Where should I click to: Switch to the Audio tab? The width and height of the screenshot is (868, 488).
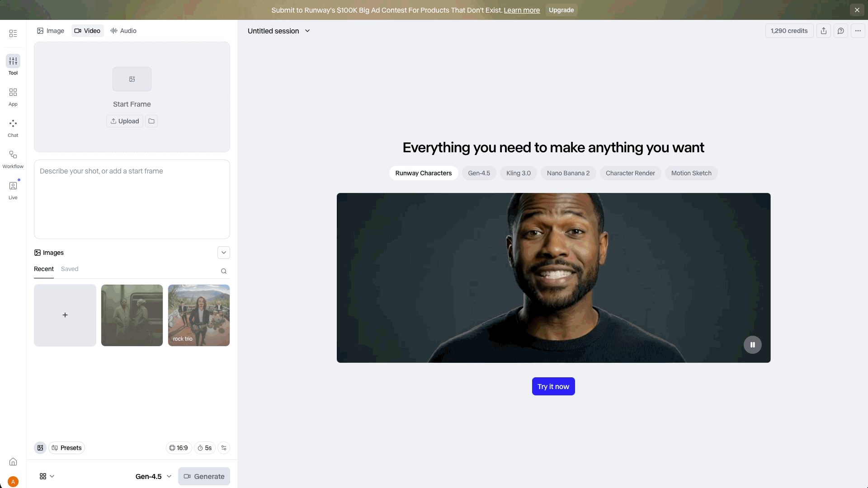click(123, 31)
